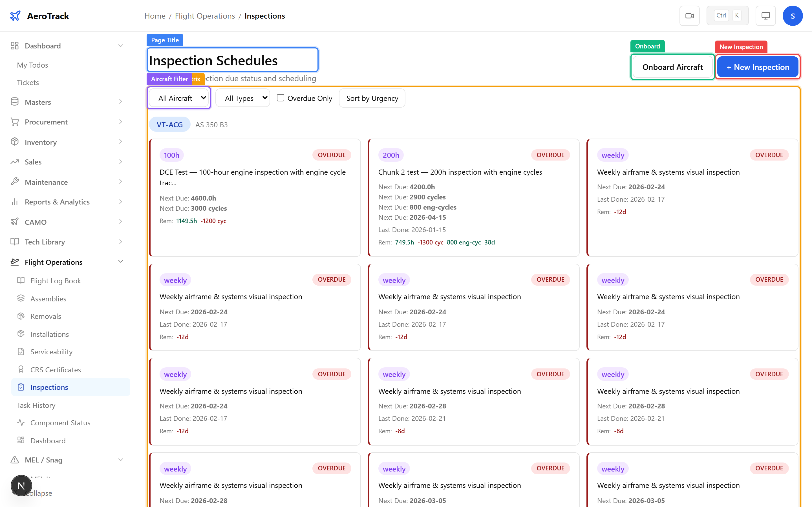The height and width of the screenshot is (507, 812).
Task: Enable the Overdue Only checkbox
Action: 281,98
